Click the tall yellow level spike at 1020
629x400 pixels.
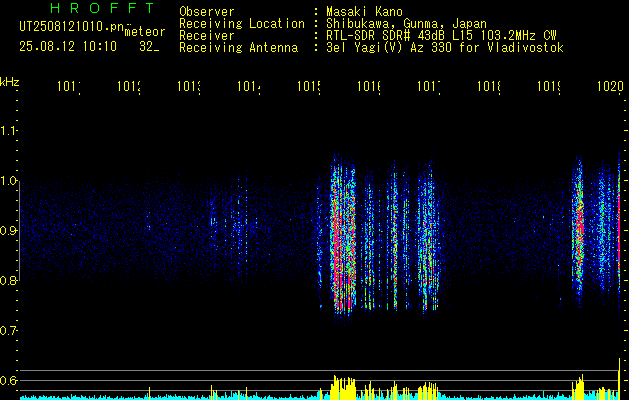(x=619, y=377)
